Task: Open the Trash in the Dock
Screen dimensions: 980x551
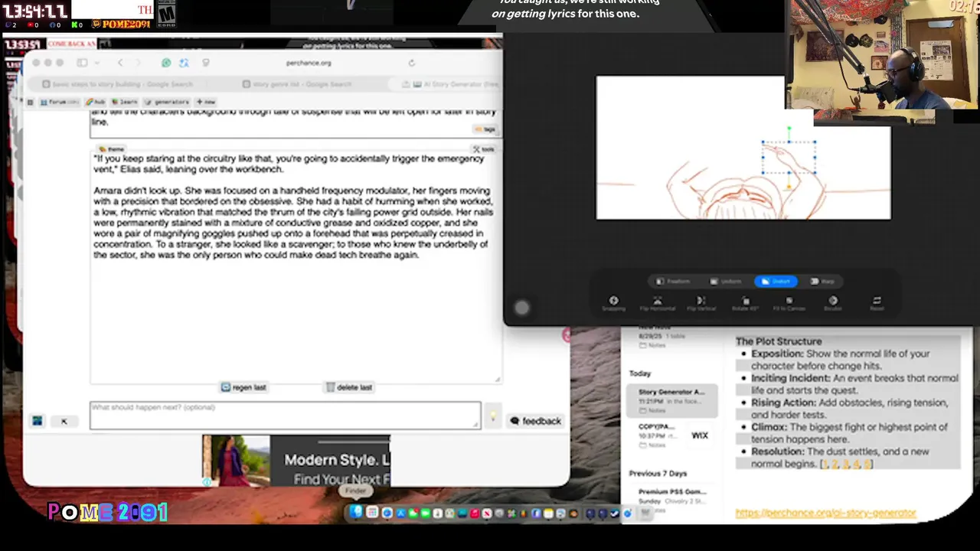Action: [x=645, y=513]
